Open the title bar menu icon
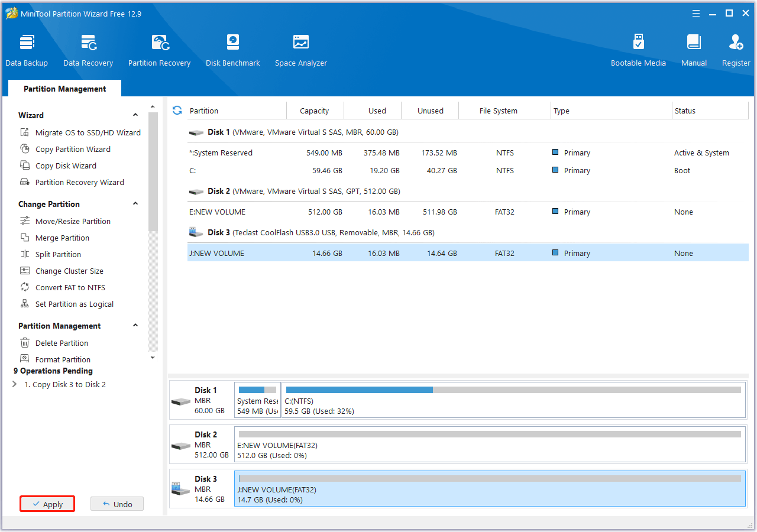Image resolution: width=757 pixels, height=532 pixels. [x=697, y=13]
